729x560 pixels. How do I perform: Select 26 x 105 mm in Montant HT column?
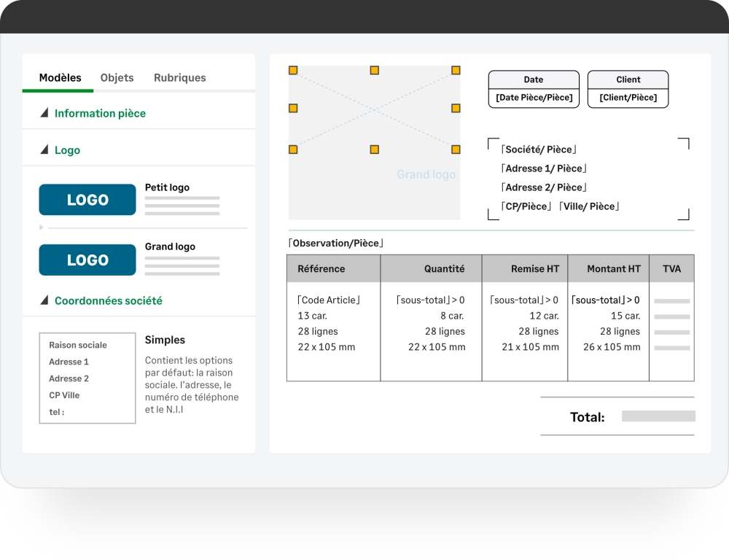pyautogui.click(x=612, y=347)
